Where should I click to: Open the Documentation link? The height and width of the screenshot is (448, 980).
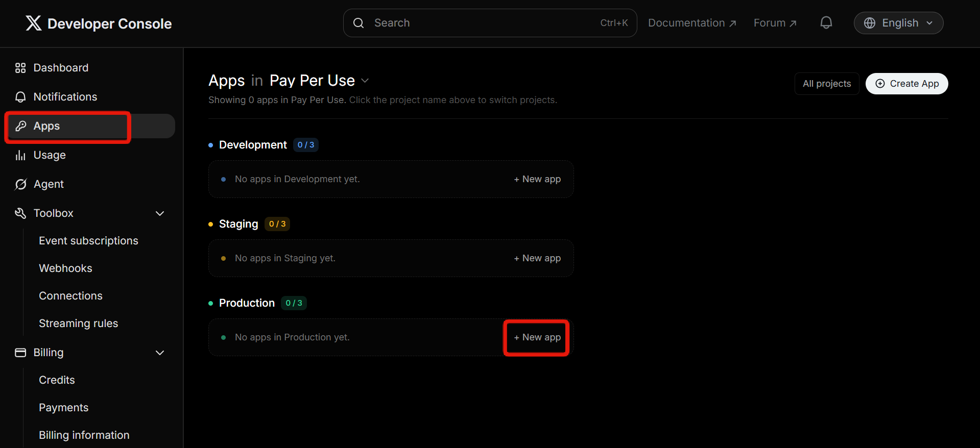click(x=692, y=23)
